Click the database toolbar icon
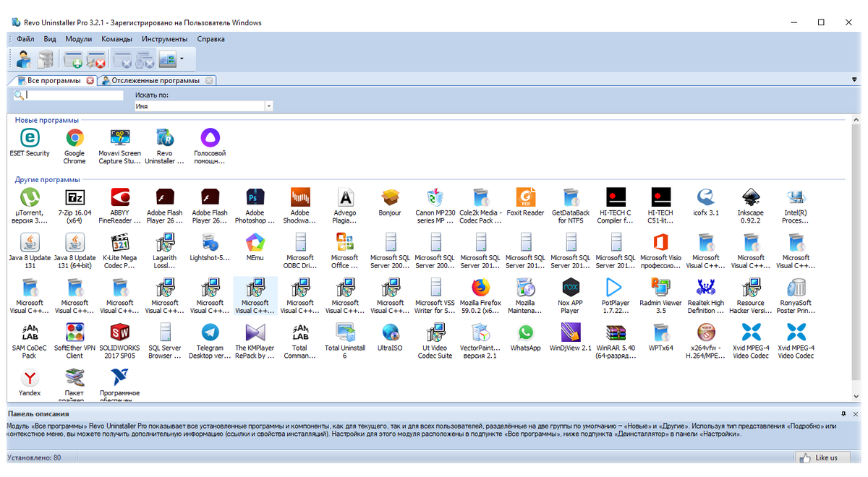The image size is (868, 477). [x=46, y=59]
